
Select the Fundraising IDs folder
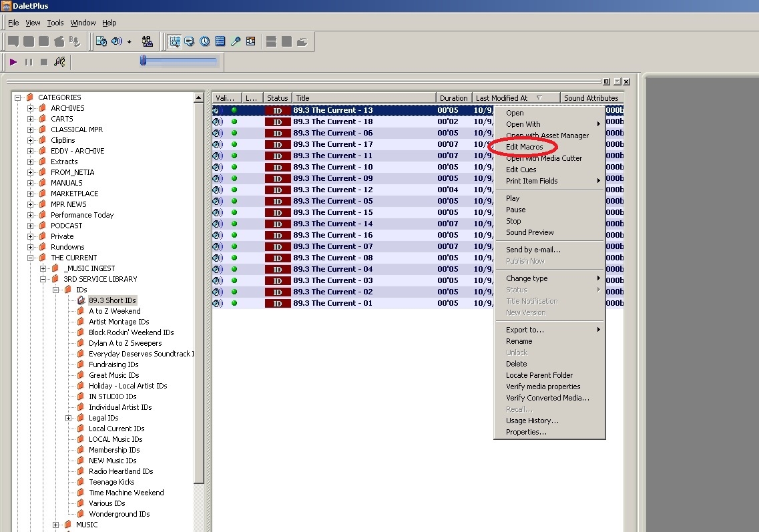113,364
